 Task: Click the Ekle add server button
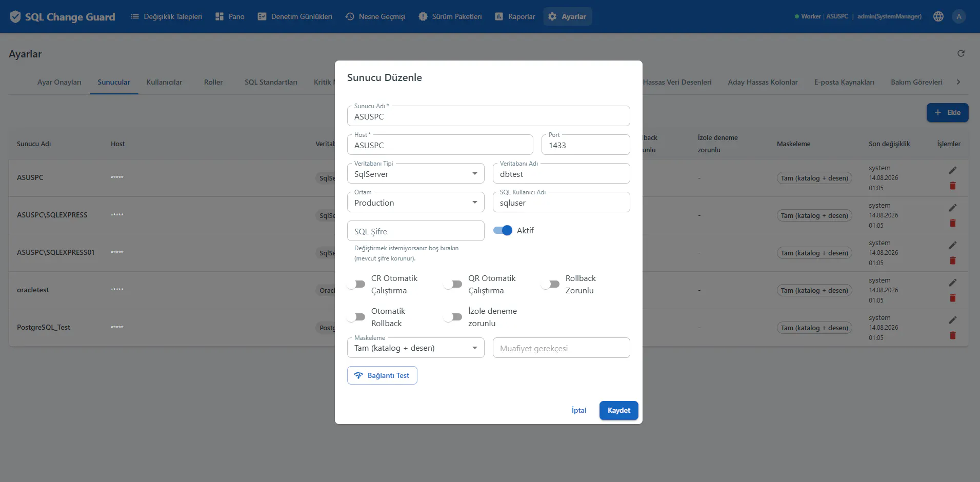point(947,112)
